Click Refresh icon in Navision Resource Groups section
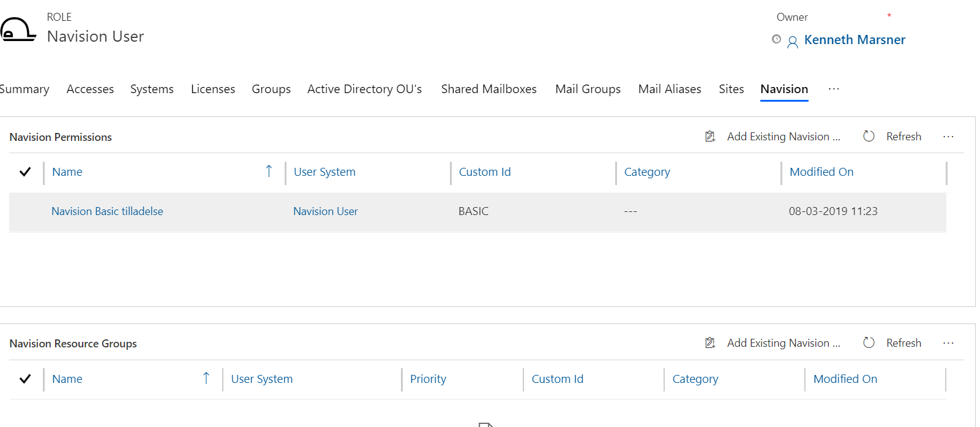 tap(869, 343)
